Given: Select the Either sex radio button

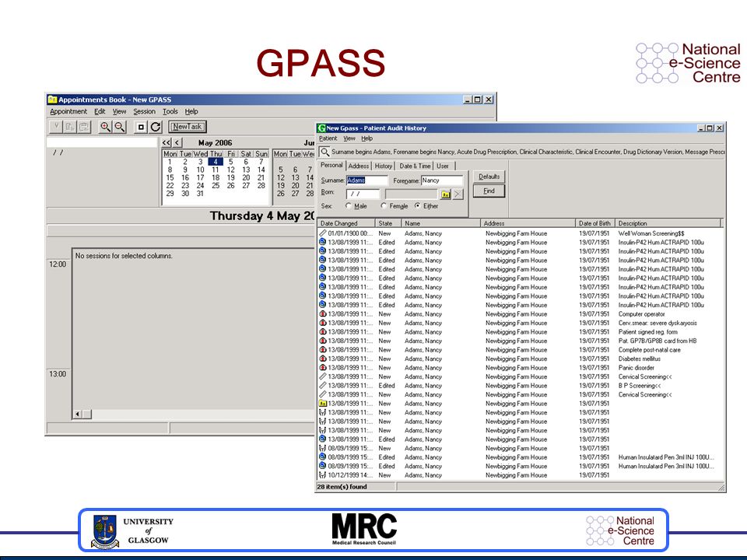Looking at the screenshot, I should [x=417, y=205].
